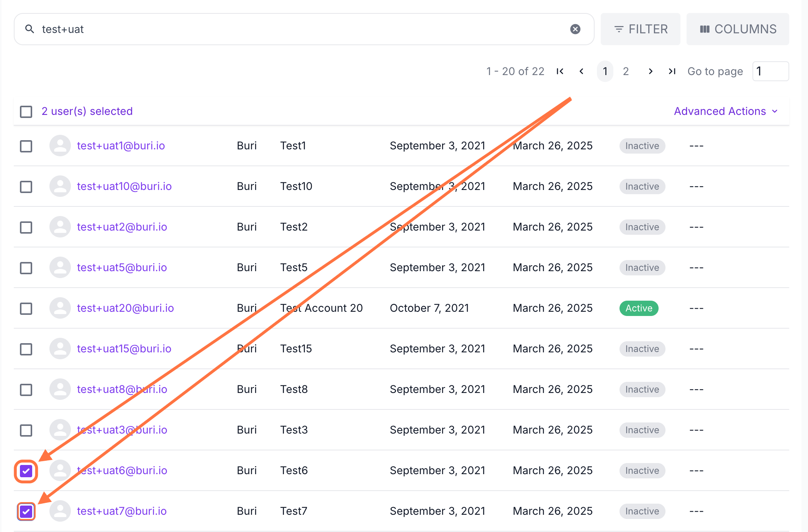Image resolution: width=808 pixels, height=532 pixels.
Task: Toggle the select-all users checkbox
Action: click(26, 111)
